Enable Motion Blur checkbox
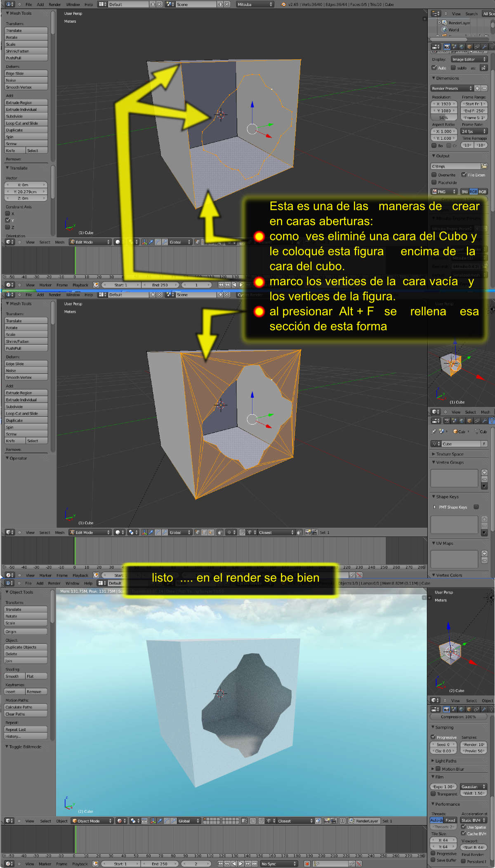 pos(438,769)
